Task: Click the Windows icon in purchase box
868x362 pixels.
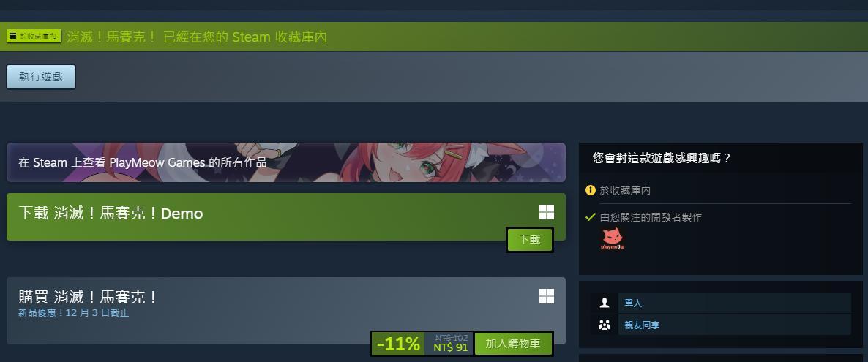Action: click(547, 296)
